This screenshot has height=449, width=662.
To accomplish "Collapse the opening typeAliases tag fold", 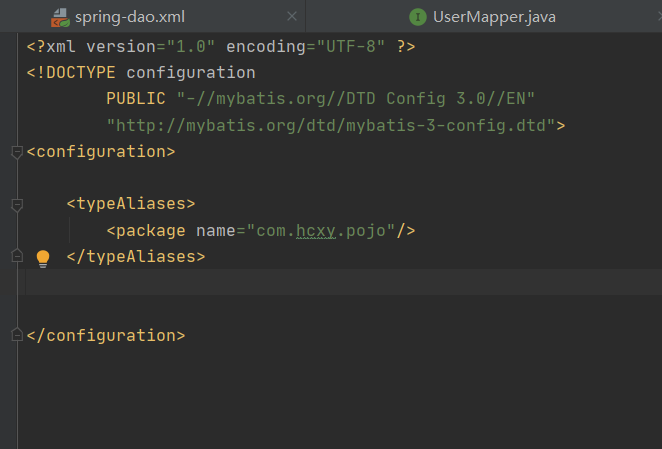I will pos(16,204).
